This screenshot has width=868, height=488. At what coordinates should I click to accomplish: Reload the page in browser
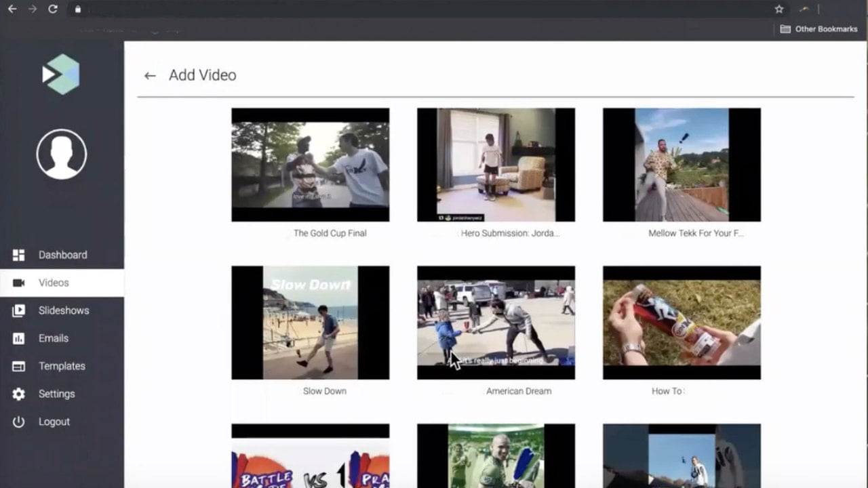53,9
